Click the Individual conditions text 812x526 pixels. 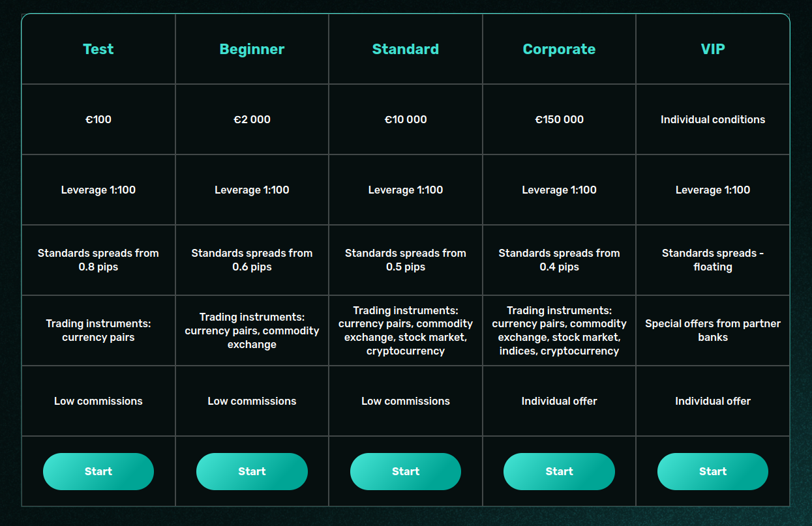tap(713, 119)
